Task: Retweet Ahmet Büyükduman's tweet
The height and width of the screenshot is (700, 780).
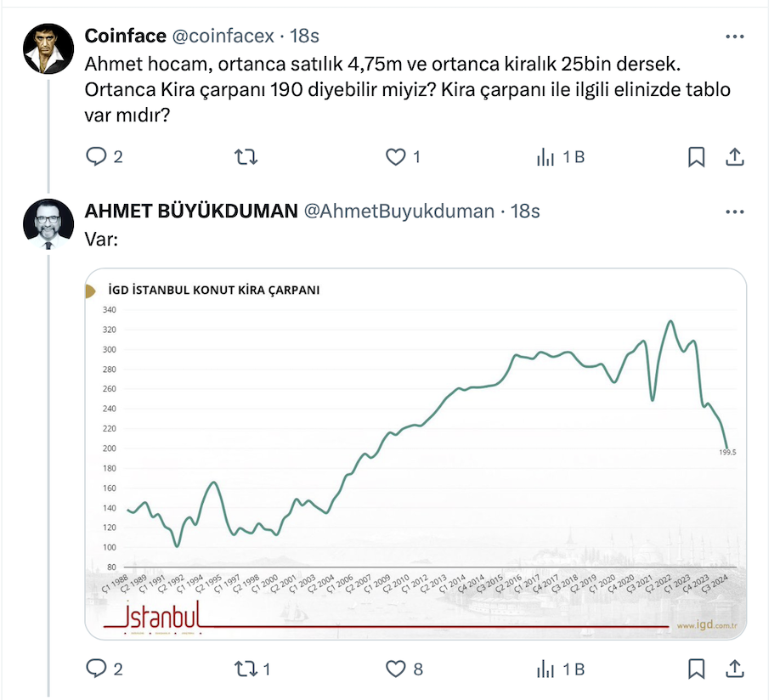Action: click(x=246, y=669)
